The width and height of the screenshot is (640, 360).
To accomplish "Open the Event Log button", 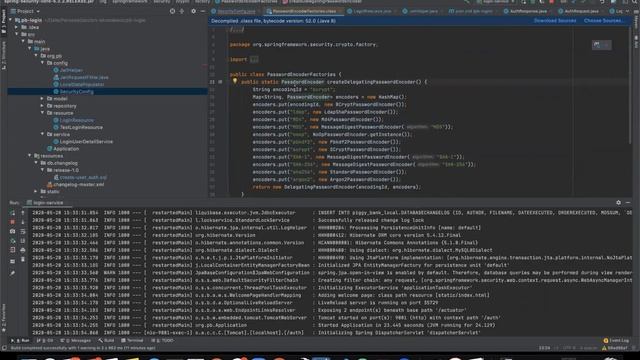I will pos(616,340).
